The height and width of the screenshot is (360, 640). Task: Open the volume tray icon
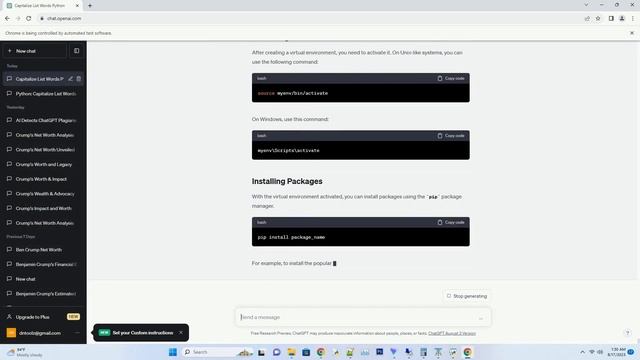point(600,352)
